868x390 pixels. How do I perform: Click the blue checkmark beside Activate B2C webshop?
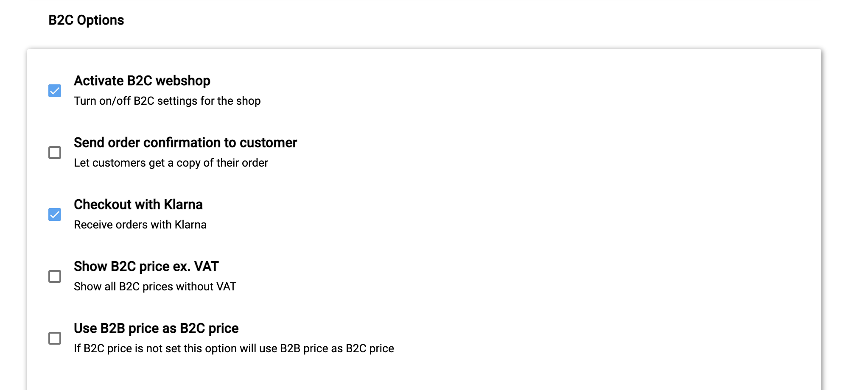(55, 91)
